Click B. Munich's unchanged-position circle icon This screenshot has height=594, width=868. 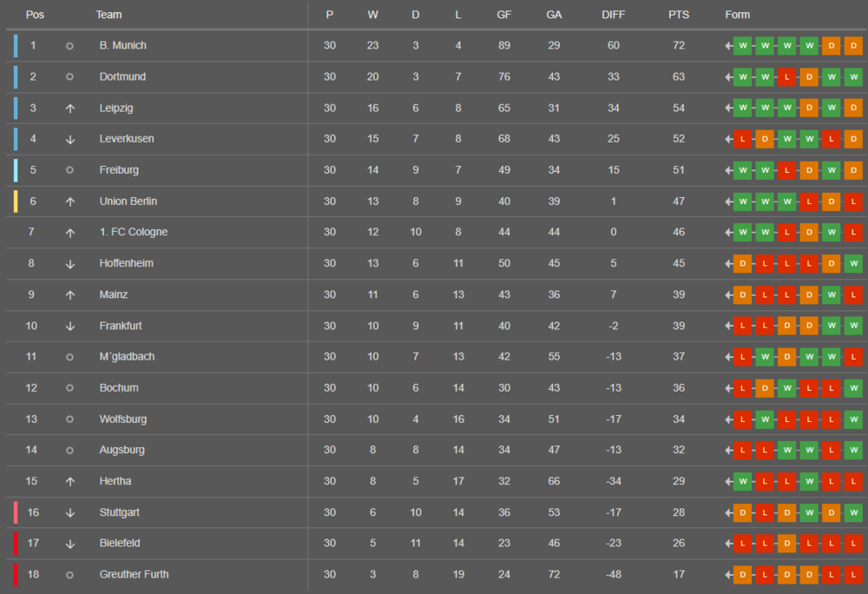[69, 46]
